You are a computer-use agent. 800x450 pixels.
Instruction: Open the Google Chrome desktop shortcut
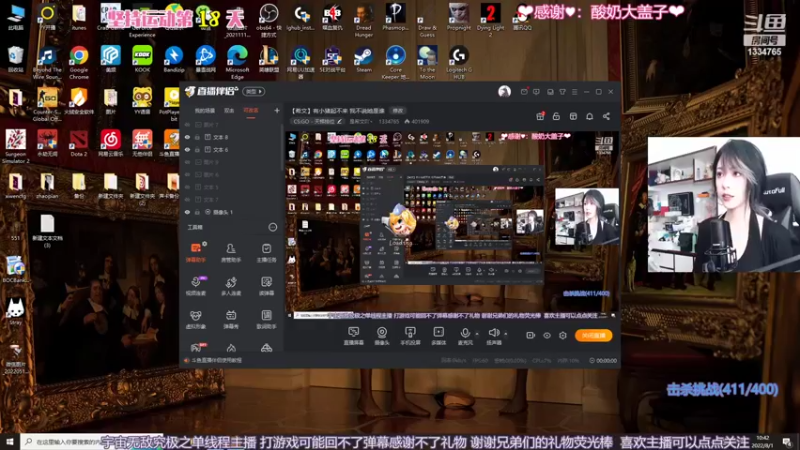point(79,62)
